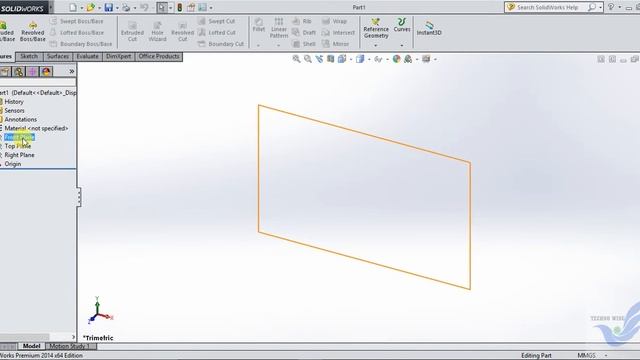Screen dimensions: 640x360
Task: Open Reference Geometry tool
Action: (x=376, y=29)
